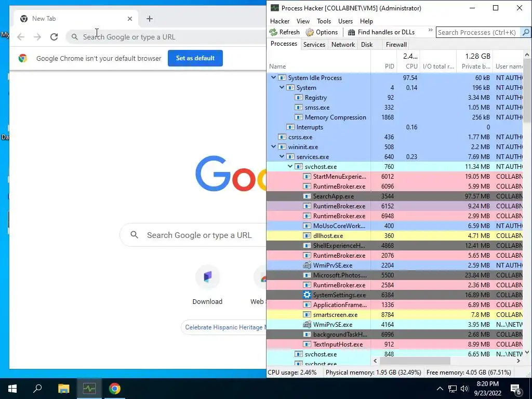Image resolution: width=532 pixels, height=399 pixels.
Task: Click the volume icon in system tray
Action: [464, 389]
